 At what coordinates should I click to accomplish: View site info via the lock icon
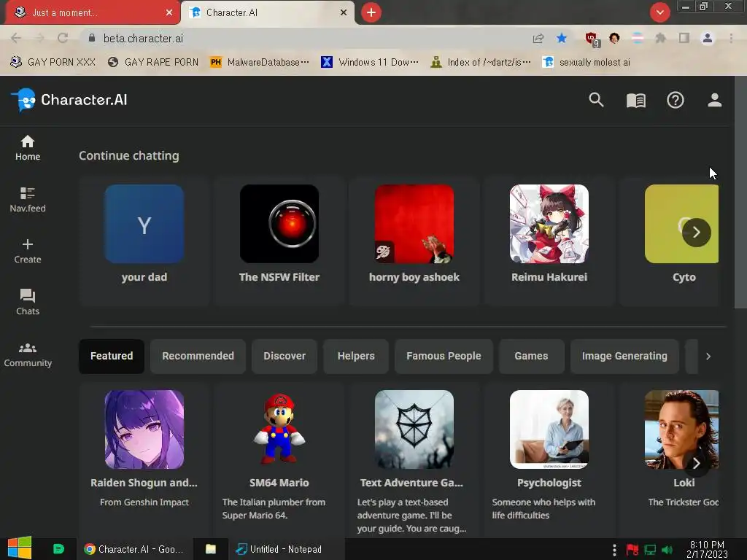coord(92,38)
